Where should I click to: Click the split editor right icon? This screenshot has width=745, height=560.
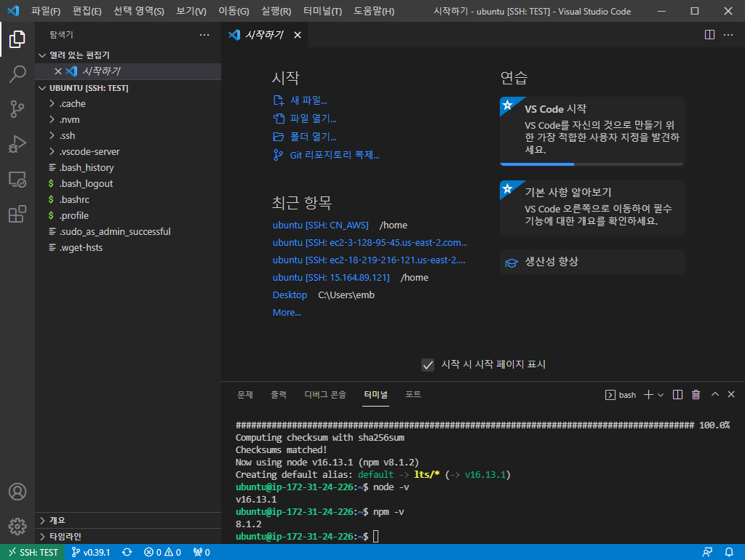709,35
